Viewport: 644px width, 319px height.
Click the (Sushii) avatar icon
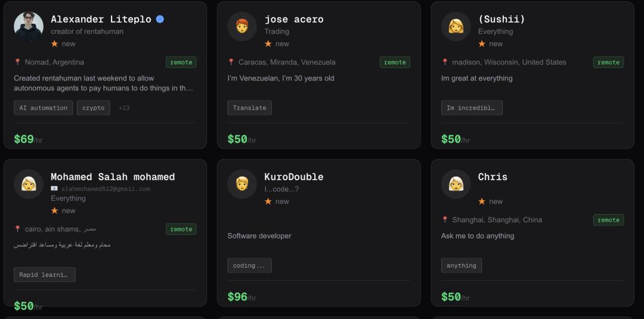click(456, 26)
